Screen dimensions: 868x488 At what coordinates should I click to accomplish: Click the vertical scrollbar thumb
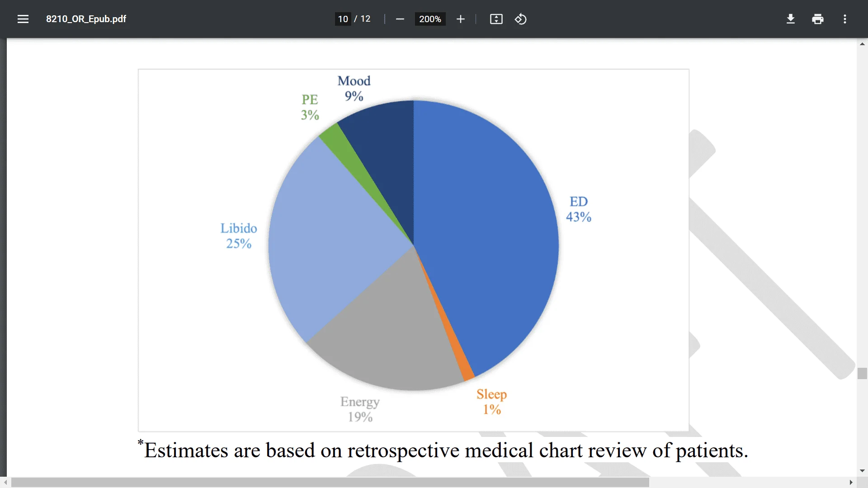[862, 374]
